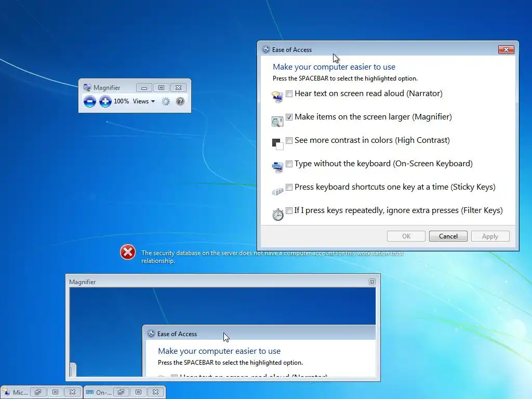The height and width of the screenshot is (399, 532).
Task: Zoom in with the Magnifier plus button
Action: [105, 101]
